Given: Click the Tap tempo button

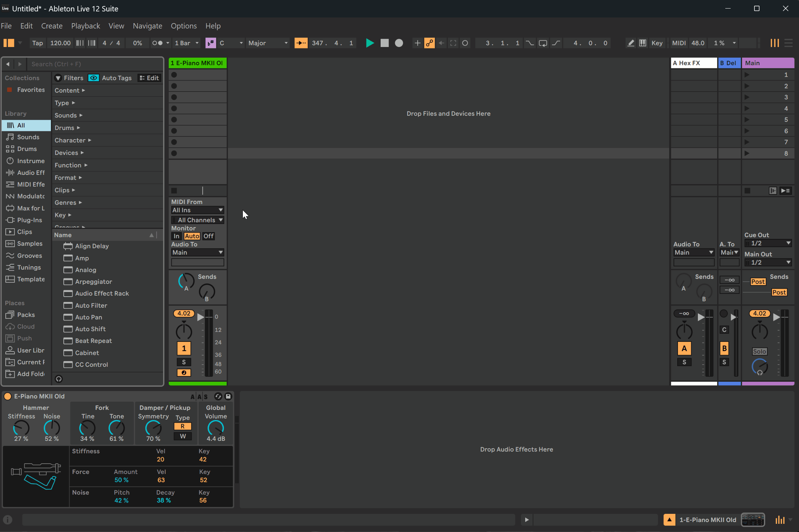Looking at the screenshot, I should [x=37, y=43].
